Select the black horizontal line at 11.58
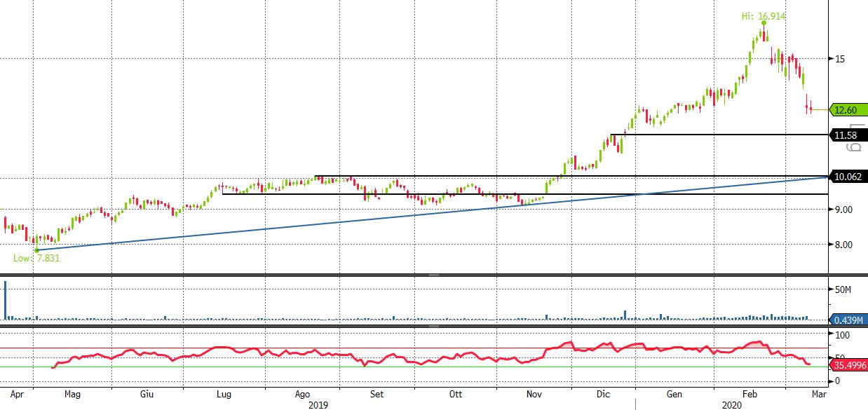868x410 pixels. (x=719, y=135)
